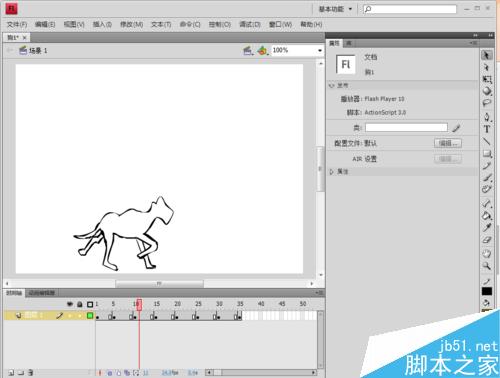Screen dimensions: 500x378
Task: Click the Delete layer trash icon
Action: [x=30, y=372]
